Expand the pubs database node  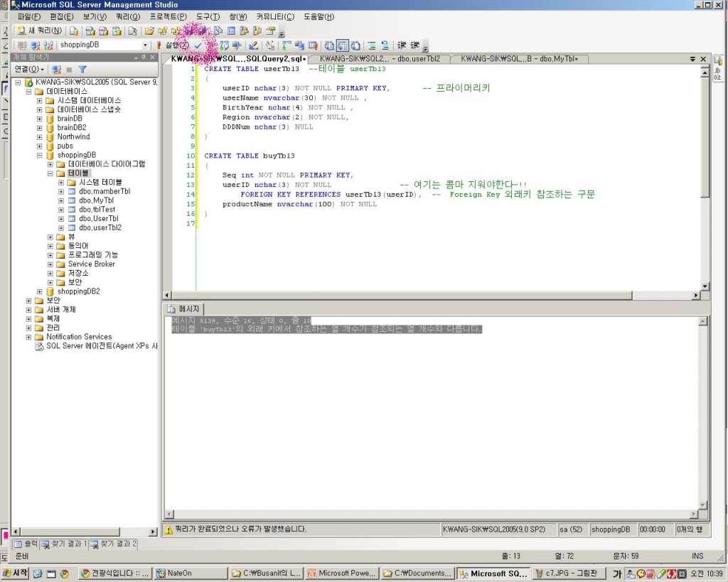point(40,146)
